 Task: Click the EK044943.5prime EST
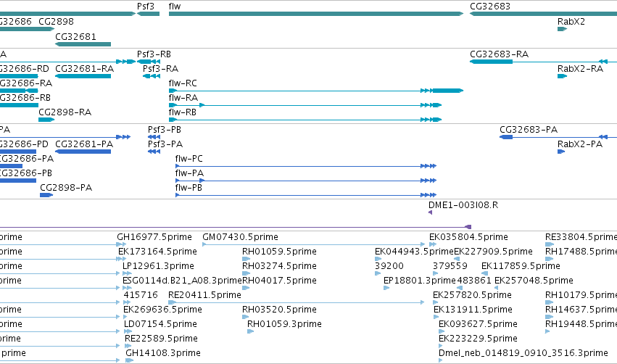pyautogui.click(x=414, y=252)
